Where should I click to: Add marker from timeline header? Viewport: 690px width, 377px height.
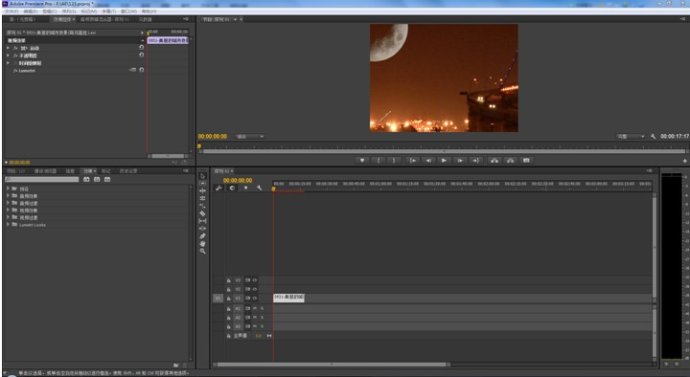pyautogui.click(x=246, y=188)
